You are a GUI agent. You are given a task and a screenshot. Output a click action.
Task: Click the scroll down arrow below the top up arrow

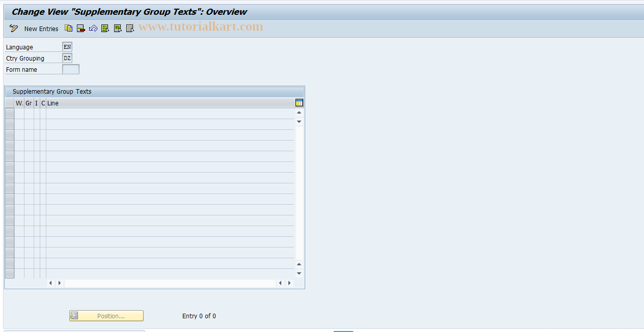299,121
